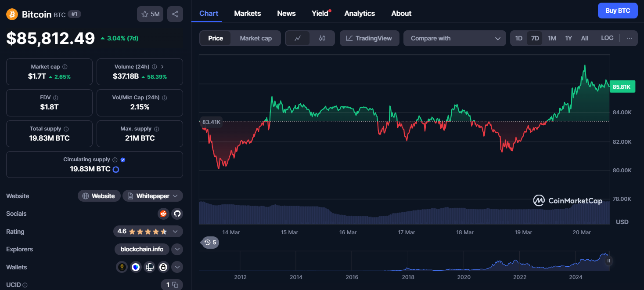Click the Max. supply info icon
The image size is (644, 290).
(x=157, y=129)
